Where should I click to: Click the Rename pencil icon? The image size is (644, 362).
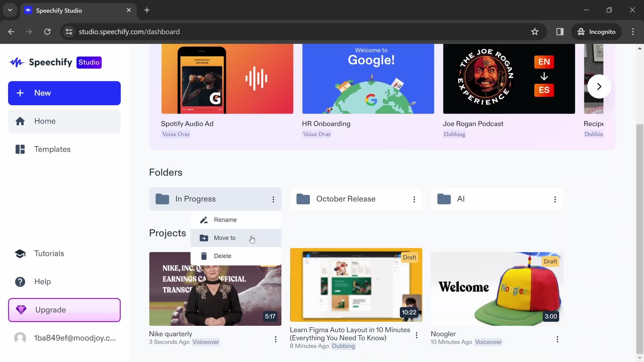(x=204, y=220)
